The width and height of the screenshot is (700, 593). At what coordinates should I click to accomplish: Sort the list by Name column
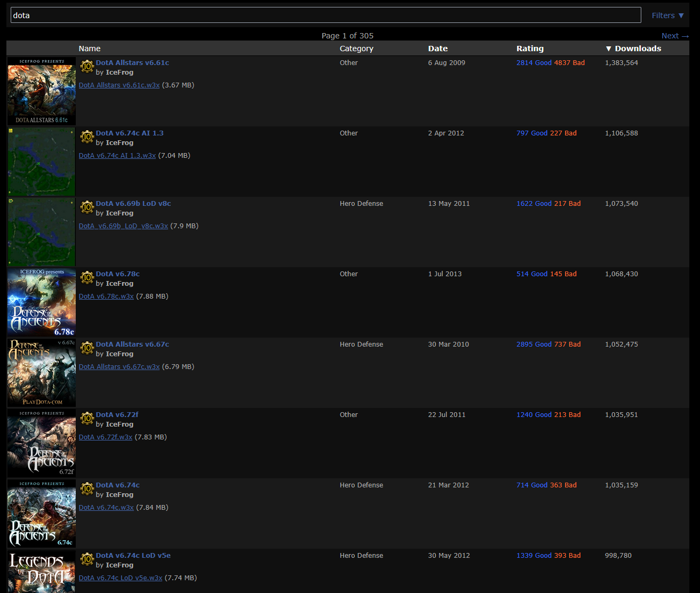click(x=90, y=49)
